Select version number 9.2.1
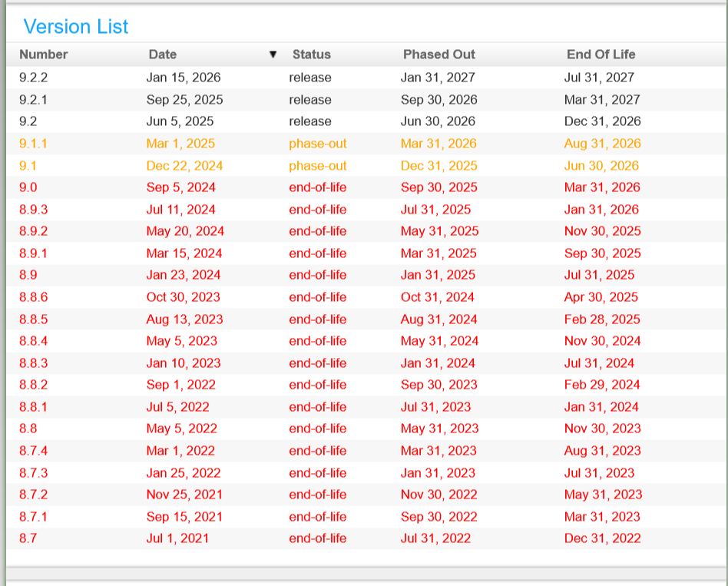The image size is (728, 586). 34,100
